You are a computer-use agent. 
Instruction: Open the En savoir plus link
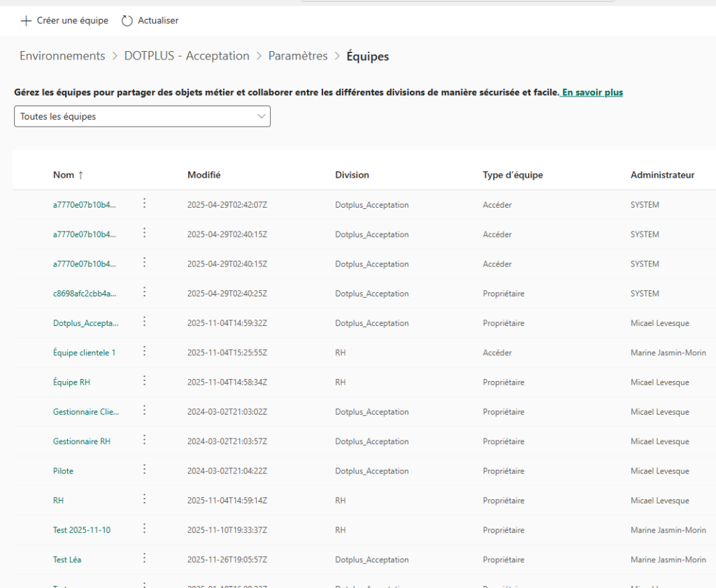click(x=592, y=92)
